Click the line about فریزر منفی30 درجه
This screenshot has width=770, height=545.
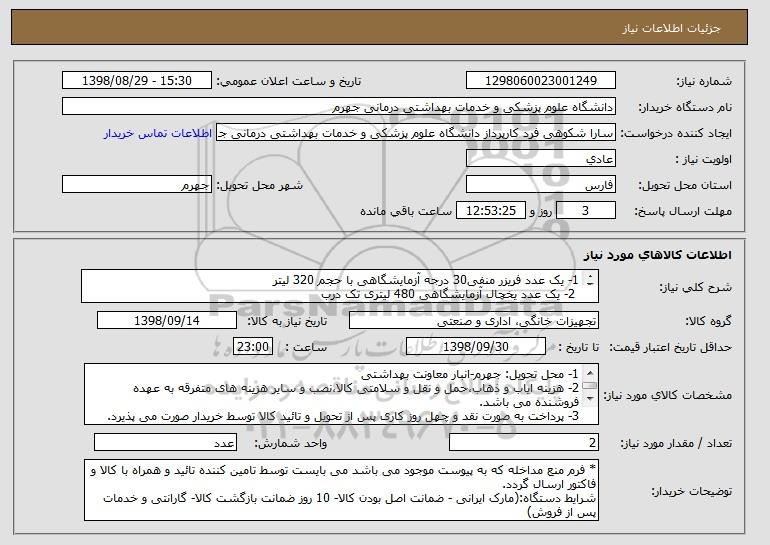click(x=425, y=280)
